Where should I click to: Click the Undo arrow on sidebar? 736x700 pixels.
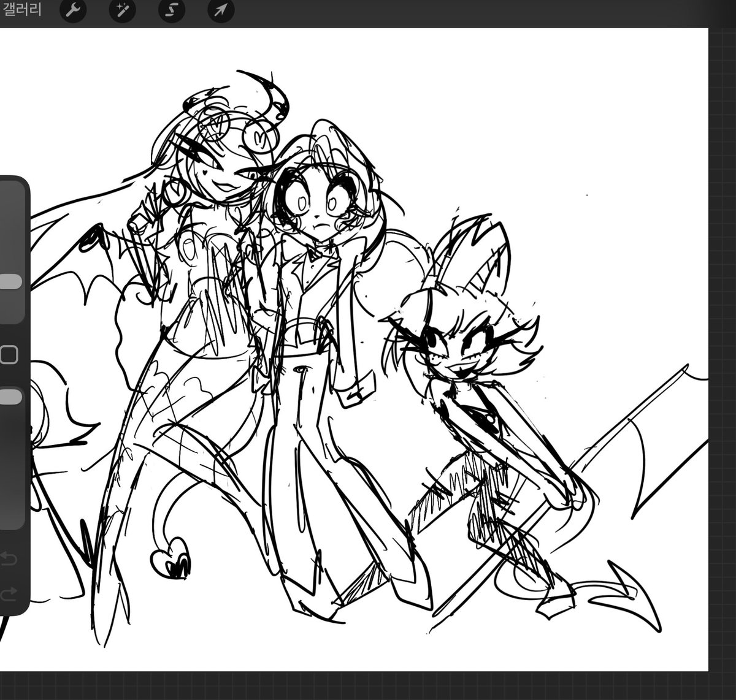tap(9, 559)
